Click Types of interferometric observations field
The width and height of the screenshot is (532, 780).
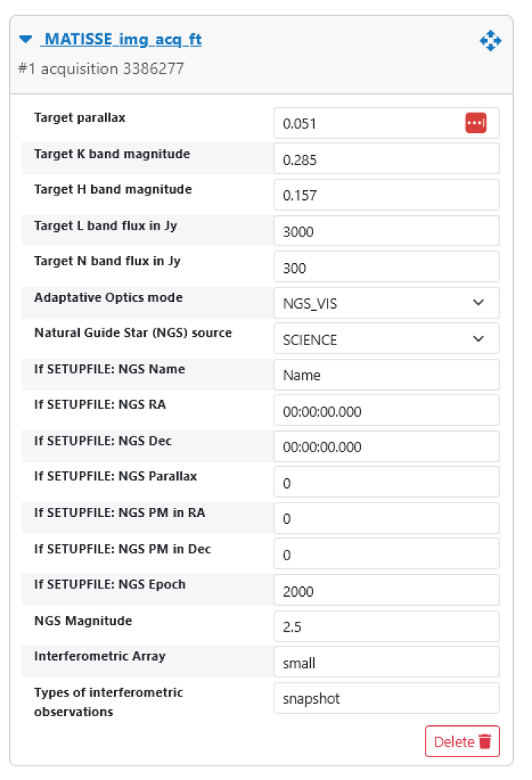pyautogui.click(x=386, y=699)
